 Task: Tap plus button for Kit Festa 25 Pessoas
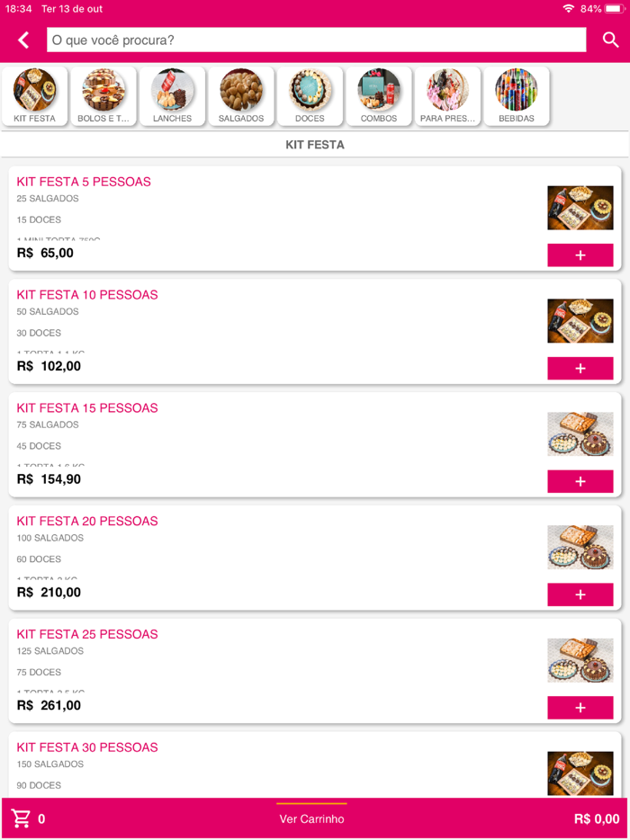pyautogui.click(x=580, y=708)
